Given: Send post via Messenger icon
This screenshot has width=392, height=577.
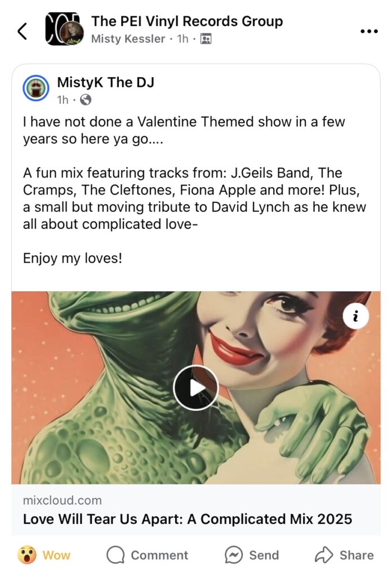Looking at the screenshot, I should click(234, 555).
